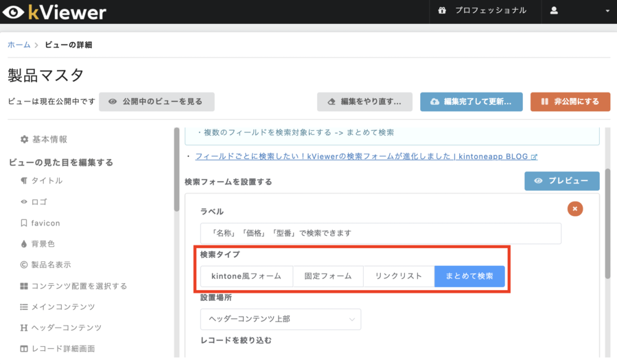The height and width of the screenshot is (364, 617).
Task: Click external link icon after kintoneapp BLOG
Action: (534, 157)
